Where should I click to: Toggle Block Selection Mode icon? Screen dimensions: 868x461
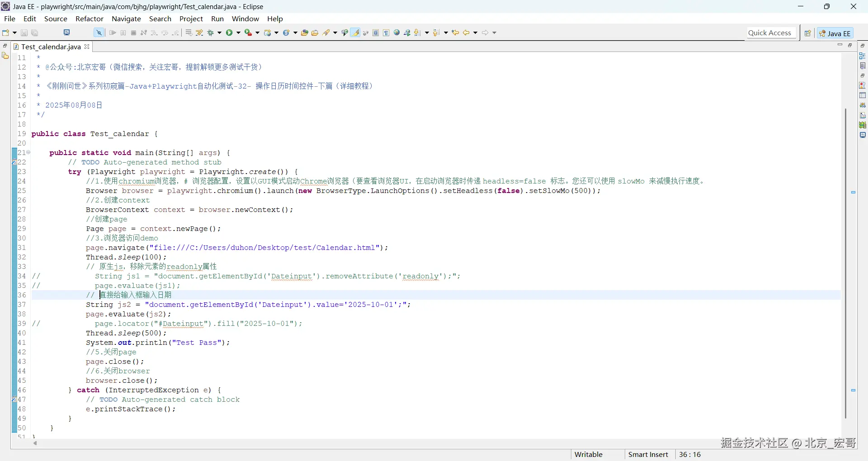pyautogui.click(x=376, y=33)
